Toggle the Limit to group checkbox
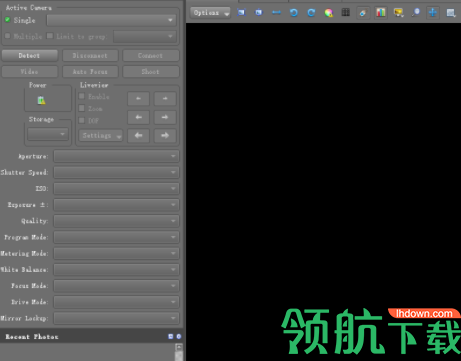 click(50, 36)
